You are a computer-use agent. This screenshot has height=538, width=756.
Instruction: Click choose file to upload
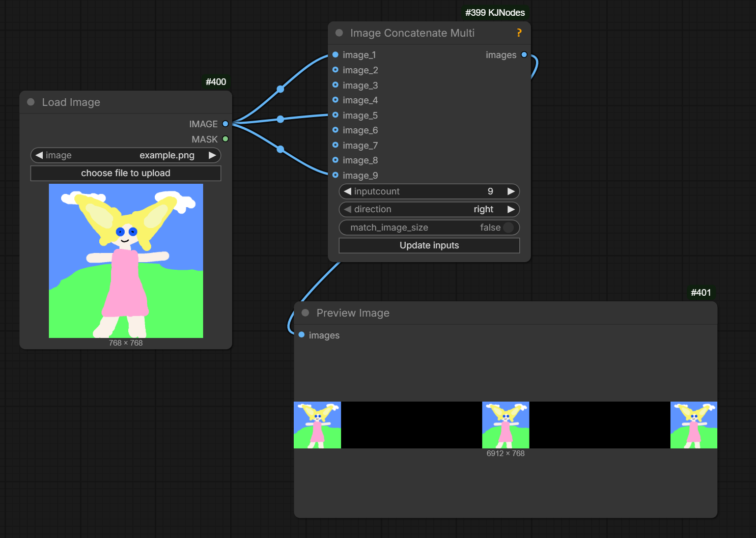(x=125, y=173)
